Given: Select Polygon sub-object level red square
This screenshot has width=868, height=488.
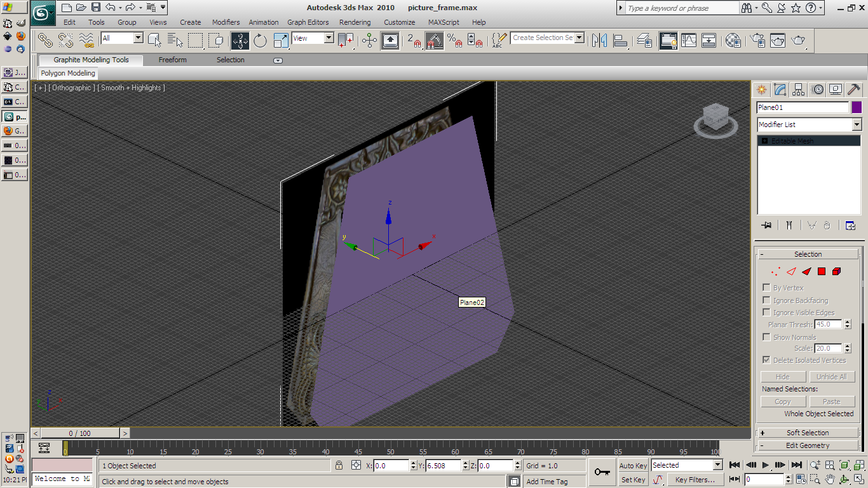Looking at the screenshot, I should click(822, 271).
